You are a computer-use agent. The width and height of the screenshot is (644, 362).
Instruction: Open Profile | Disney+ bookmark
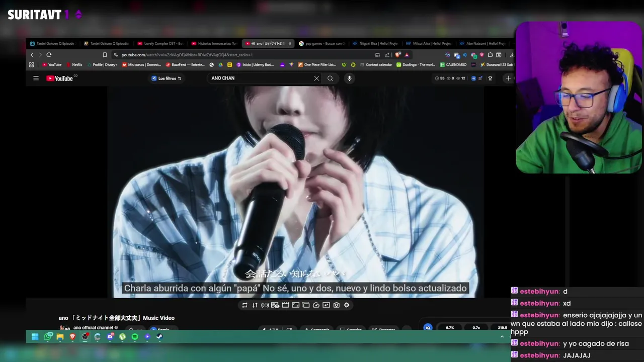coord(102,65)
